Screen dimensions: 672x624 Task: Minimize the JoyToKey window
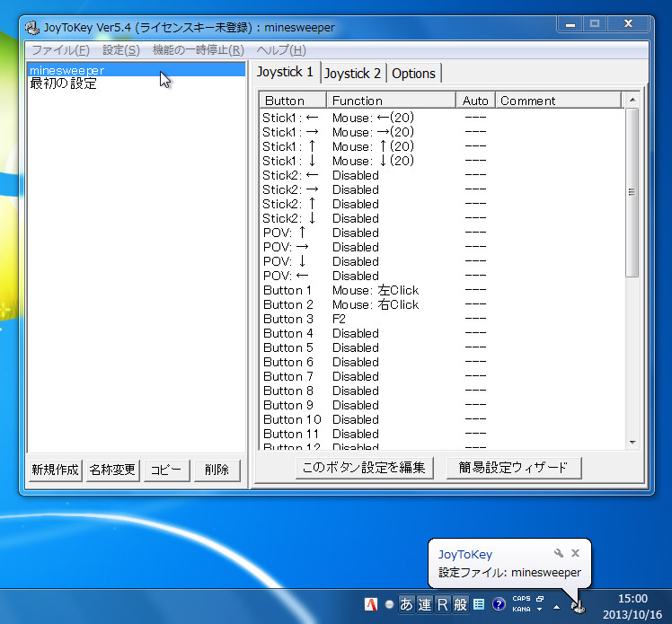(x=570, y=24)
